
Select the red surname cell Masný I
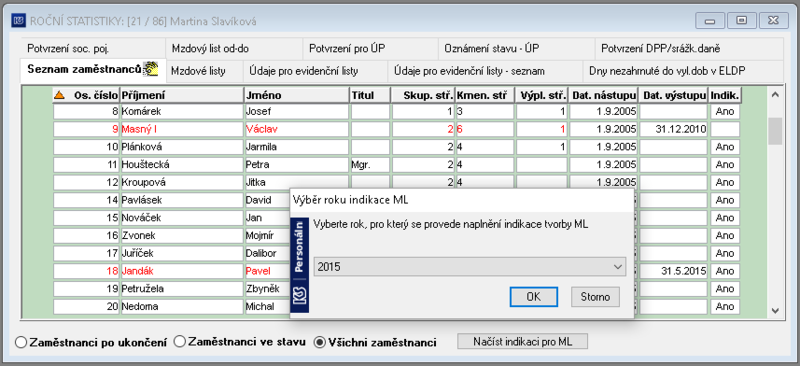[182, 129]
